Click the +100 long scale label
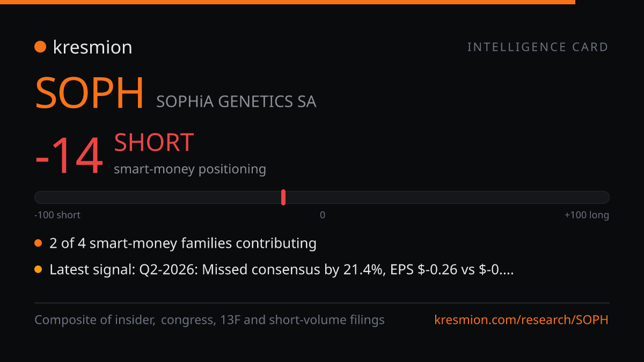Image resolution: width=644 pixels, height=362 pixels. click(587, 215)
